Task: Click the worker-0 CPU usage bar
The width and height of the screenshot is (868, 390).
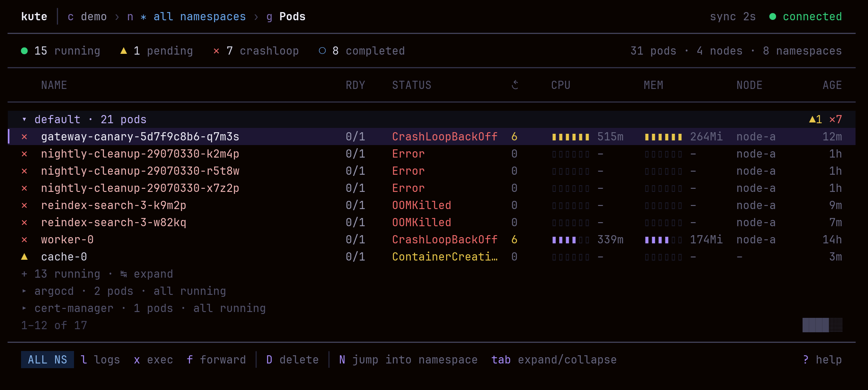Action: click(571, 240)
